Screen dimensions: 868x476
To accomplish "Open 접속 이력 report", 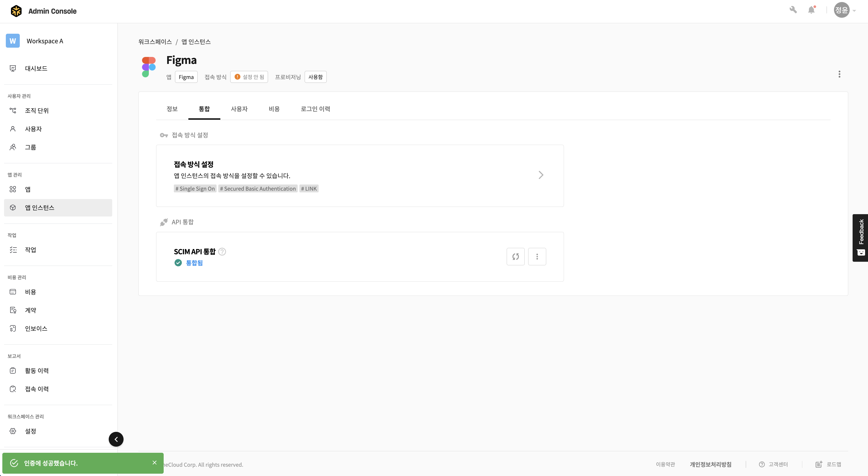I will click(58, 389).
